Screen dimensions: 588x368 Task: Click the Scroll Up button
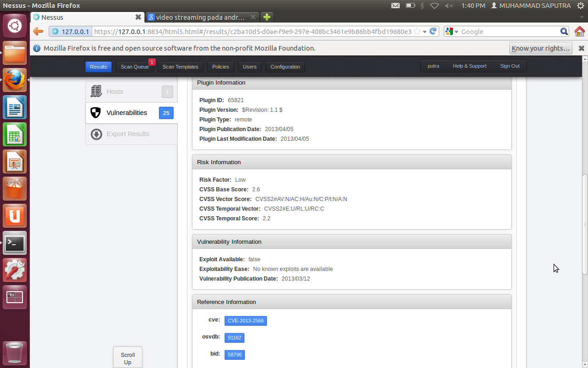(x=127, y=358)
